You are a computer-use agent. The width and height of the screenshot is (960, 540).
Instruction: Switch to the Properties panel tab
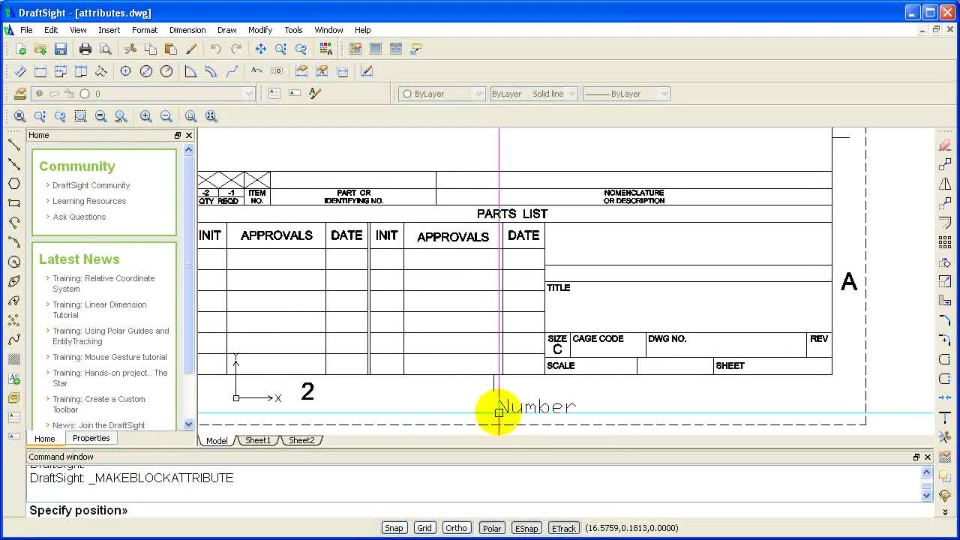91,438
